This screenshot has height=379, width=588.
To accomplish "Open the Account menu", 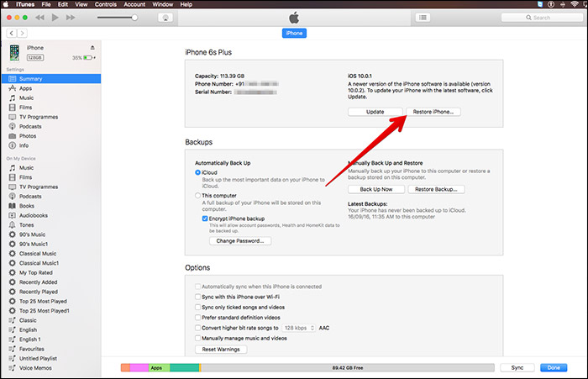I will pyautogui.click(x=134, y=4).
